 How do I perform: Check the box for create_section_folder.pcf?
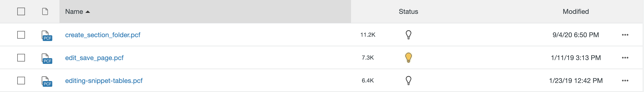[21, 35]
